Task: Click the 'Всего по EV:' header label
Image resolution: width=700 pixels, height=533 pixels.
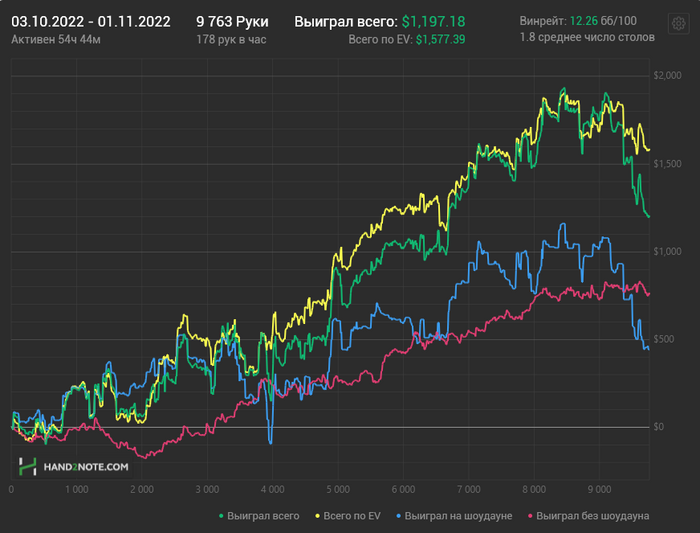Action: pos(380,40)
